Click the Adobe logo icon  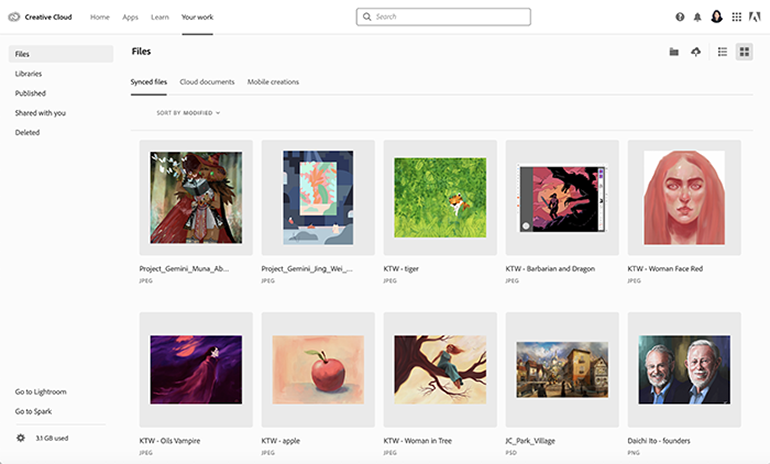tap(756, 17)
